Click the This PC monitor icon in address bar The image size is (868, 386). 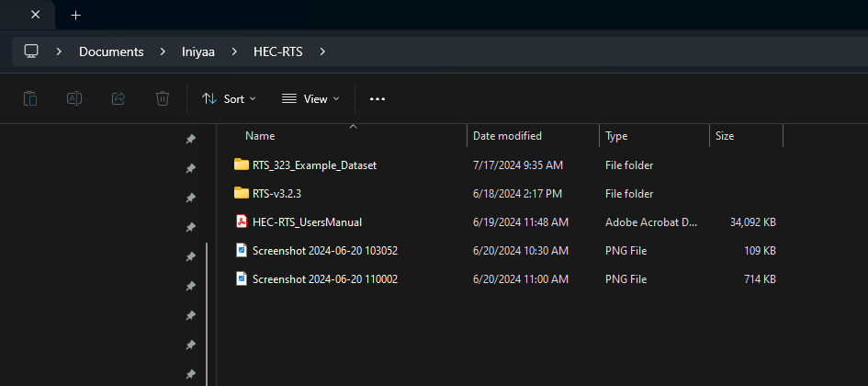[31, 51]
